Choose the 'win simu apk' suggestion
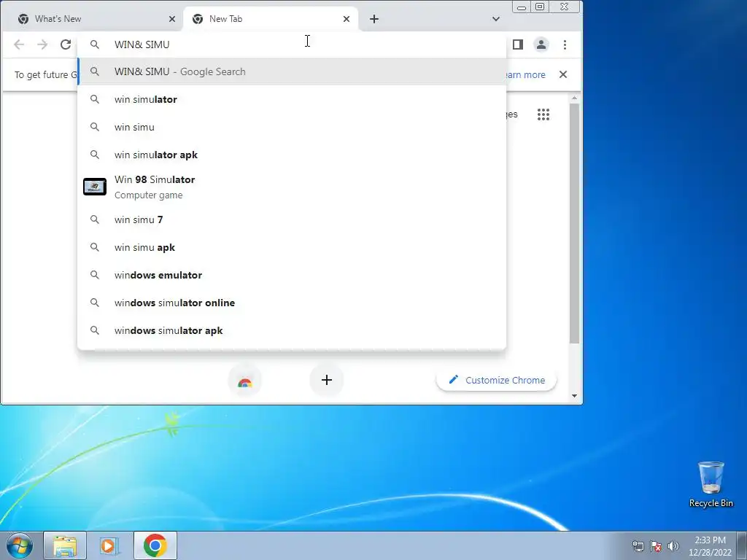The height and width of the screenshot is (560, 747). click(292, 247)
